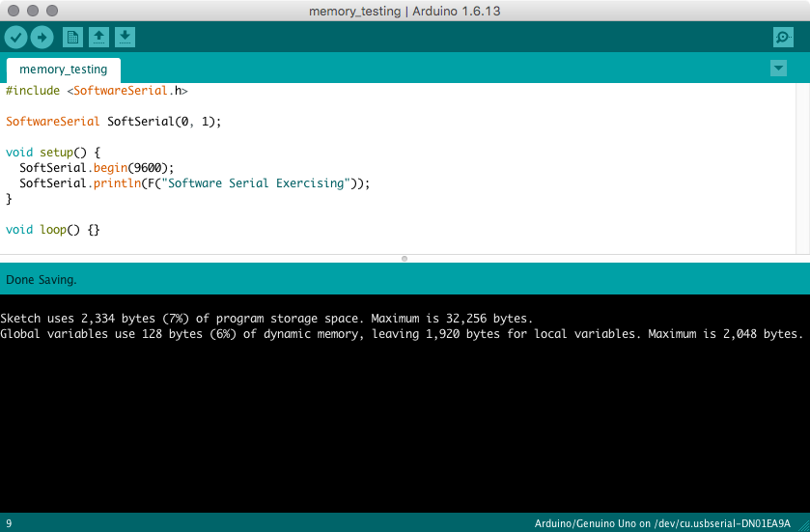Click on the SoftSerial.begin(9600) line
810x532 pixels.
[97, 167]
